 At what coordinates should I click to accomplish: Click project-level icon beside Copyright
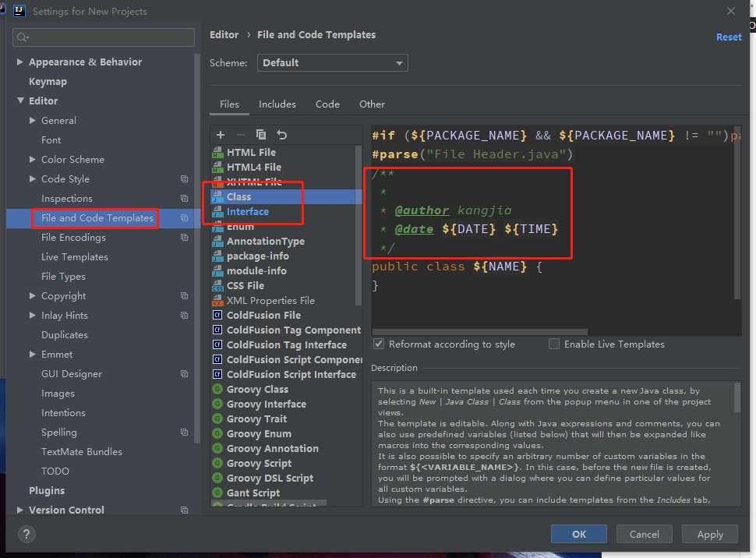click(184, 295)
